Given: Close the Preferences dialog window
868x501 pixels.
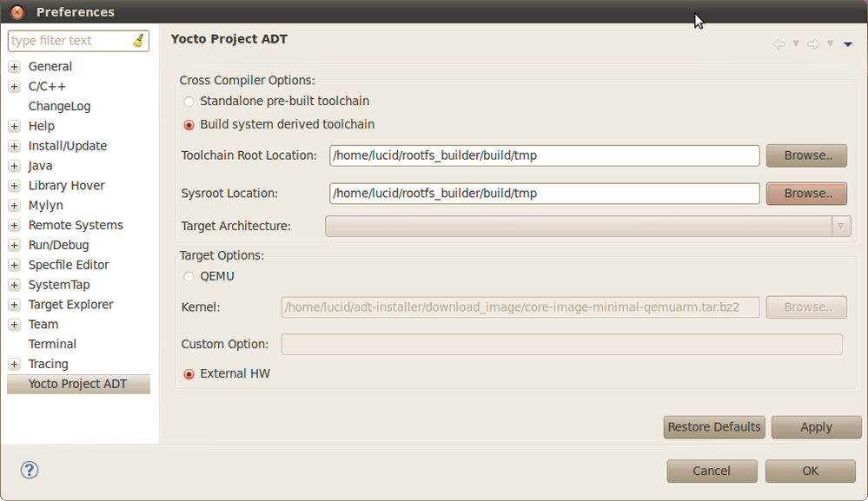Looking at the screenshot, I should tap(17, 11).
